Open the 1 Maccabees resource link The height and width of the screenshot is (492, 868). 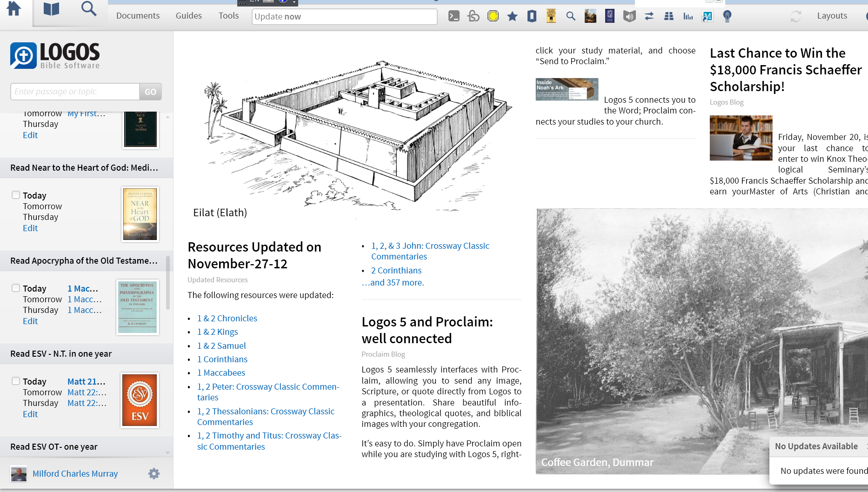(221, 372)
